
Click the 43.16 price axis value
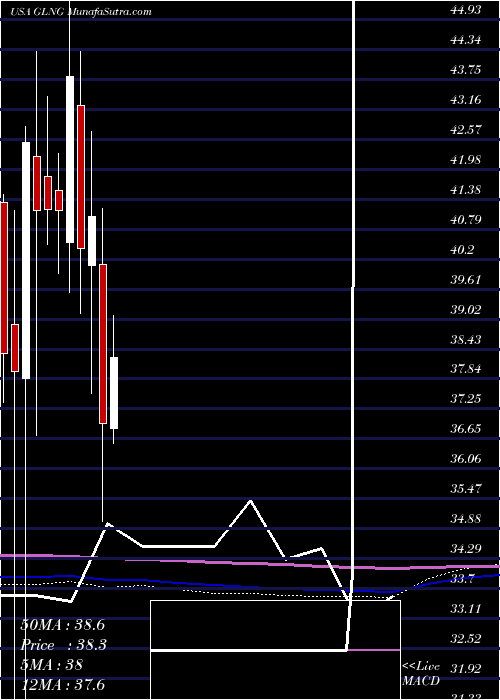click(x=466, y=100)
